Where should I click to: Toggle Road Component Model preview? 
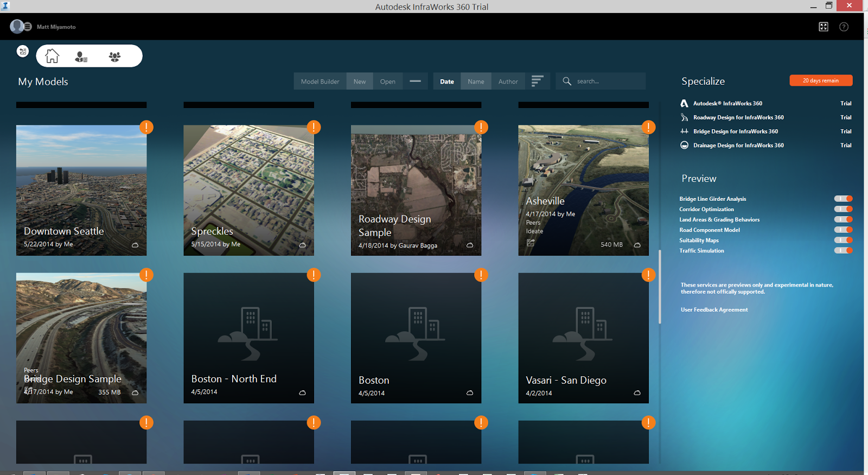click(843, 230)
